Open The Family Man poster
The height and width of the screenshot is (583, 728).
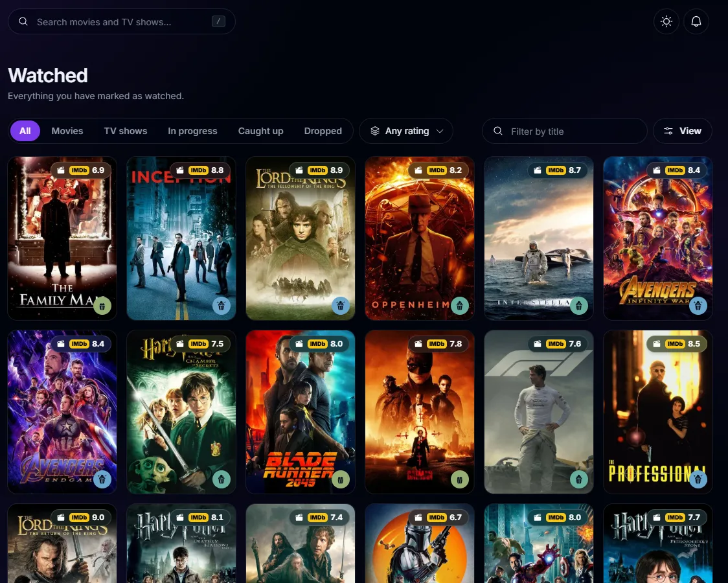pos(62,238)
